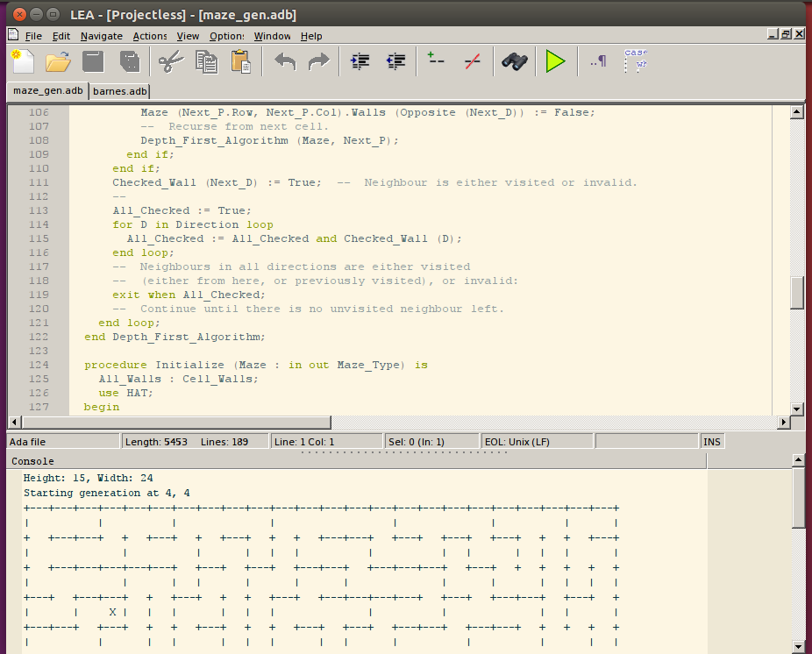Open the Window menu
Screen dimensions: 812x654
(273, 36)
